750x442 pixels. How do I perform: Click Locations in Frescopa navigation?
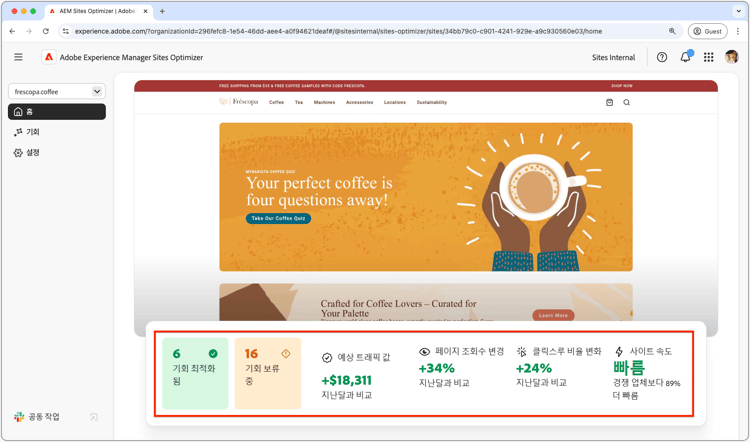(395, 102)
